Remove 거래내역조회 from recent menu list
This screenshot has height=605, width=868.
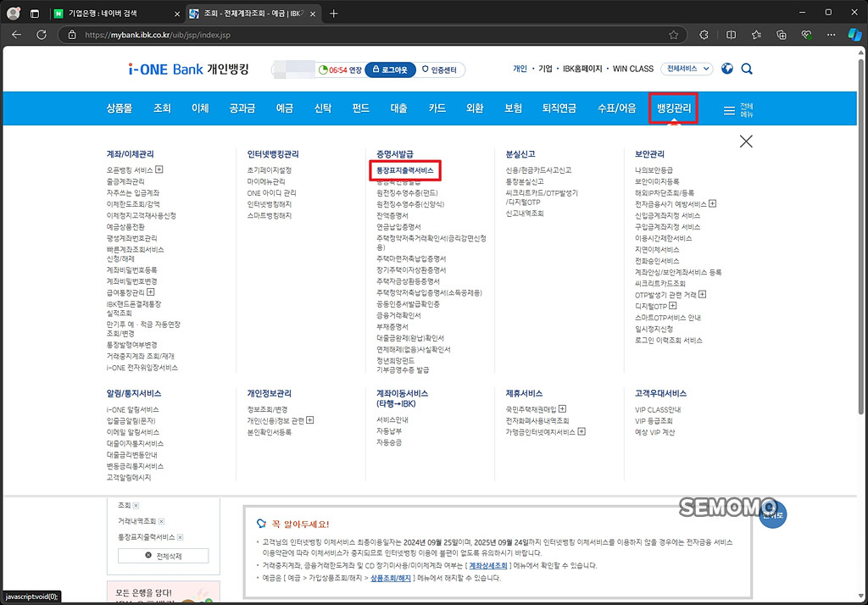click(161, 521)
